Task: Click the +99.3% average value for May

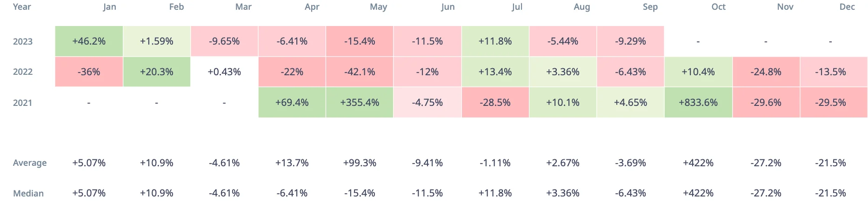Action: coord(360,163)
